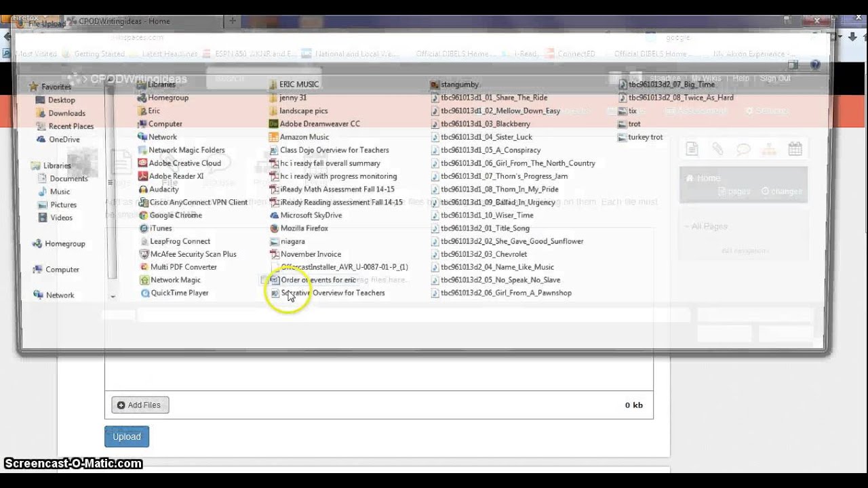Select tbc961013d1_01_Share_The_Ride audio file

(489, 98)
